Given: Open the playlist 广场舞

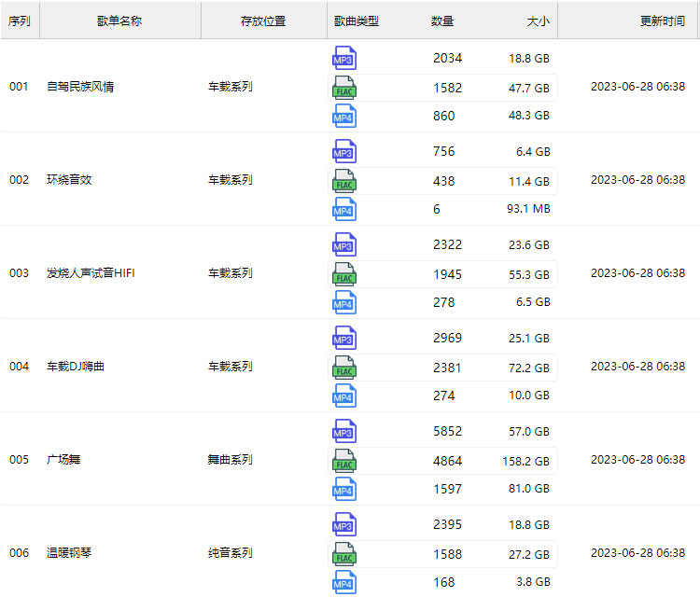Looking at the screenshot, I should 63,460.
